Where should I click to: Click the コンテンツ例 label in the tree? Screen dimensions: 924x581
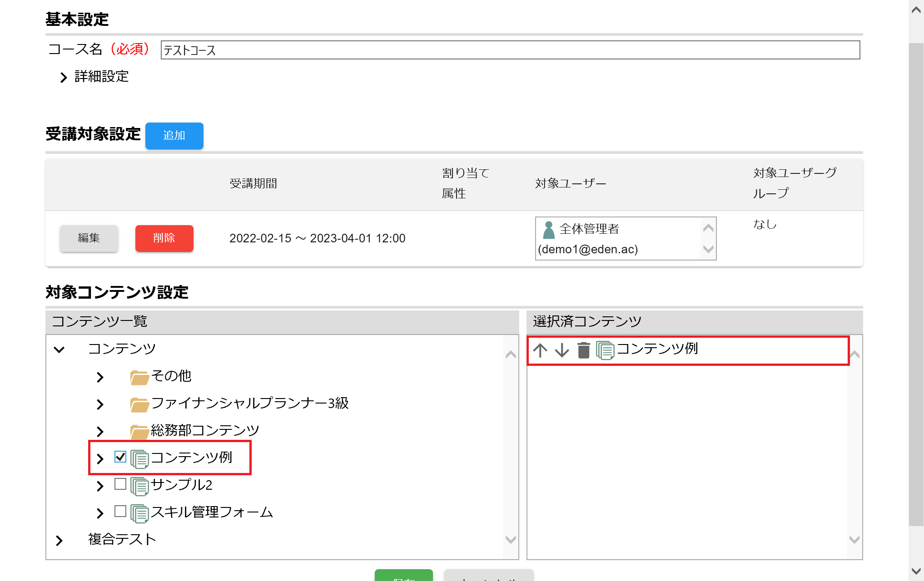click(191, 458)
